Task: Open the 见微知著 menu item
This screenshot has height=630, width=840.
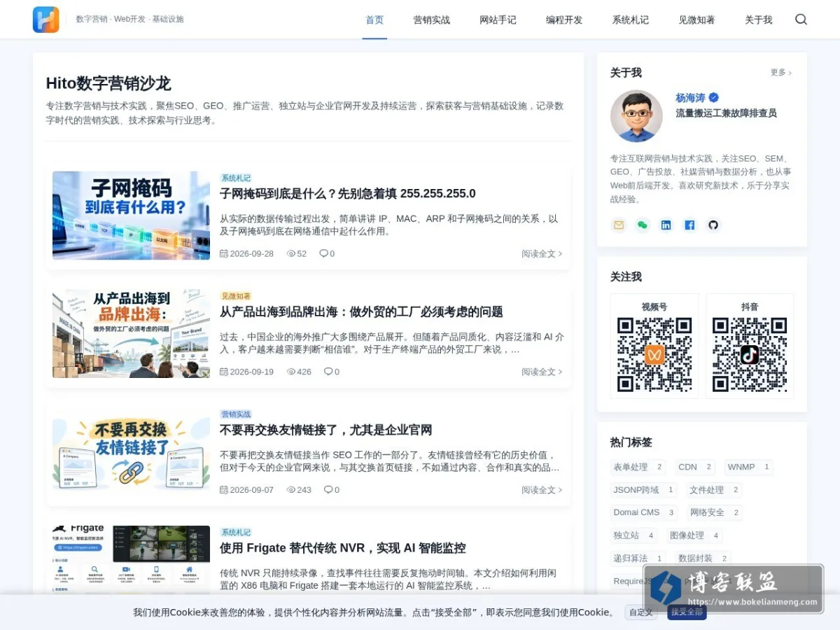Action: tap(696, 20)
